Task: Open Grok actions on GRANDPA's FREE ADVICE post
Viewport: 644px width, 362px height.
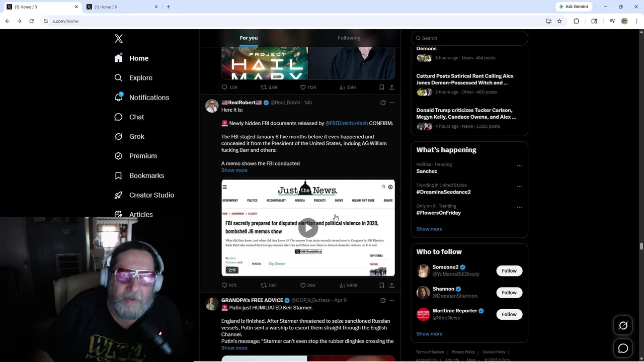Action: coord(383,300)
